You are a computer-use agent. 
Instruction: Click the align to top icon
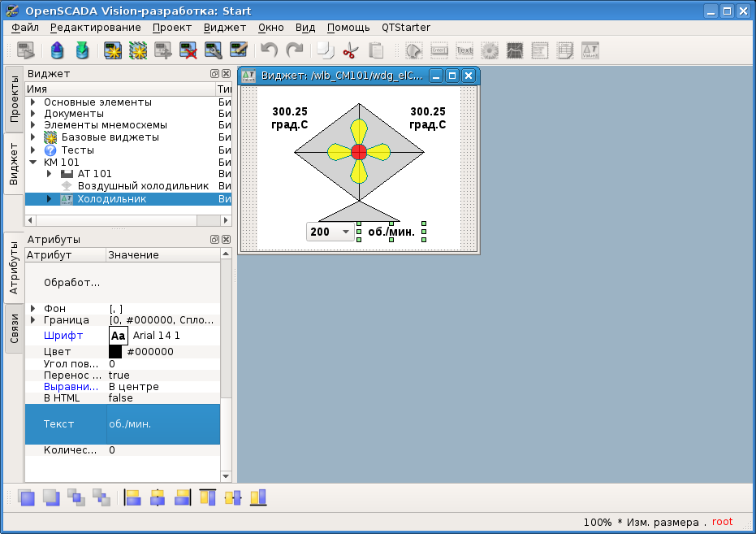(208, 497)
